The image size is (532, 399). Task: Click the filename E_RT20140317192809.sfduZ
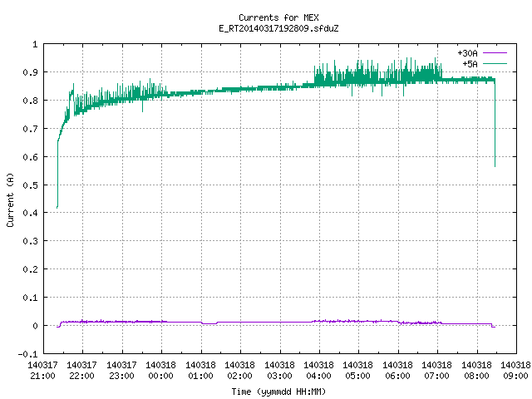(x=278, y=28)
